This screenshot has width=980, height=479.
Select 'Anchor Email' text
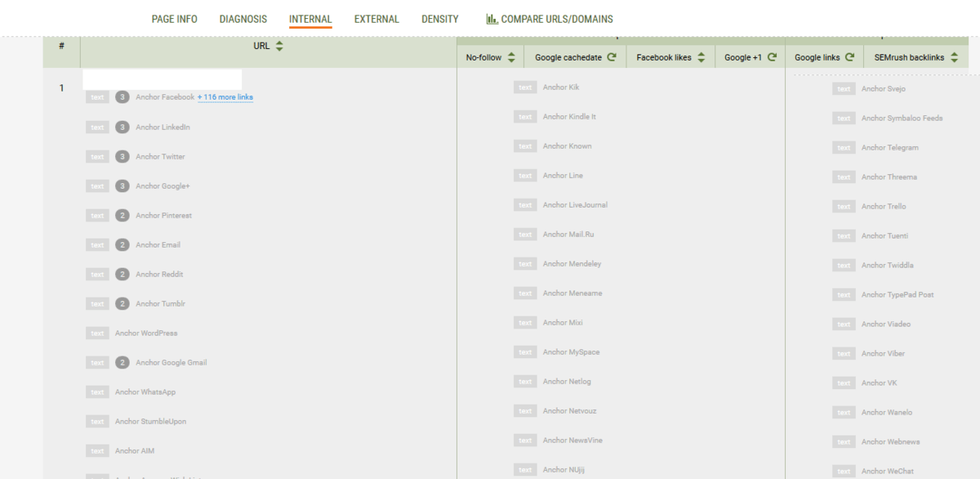coord(158,245)
